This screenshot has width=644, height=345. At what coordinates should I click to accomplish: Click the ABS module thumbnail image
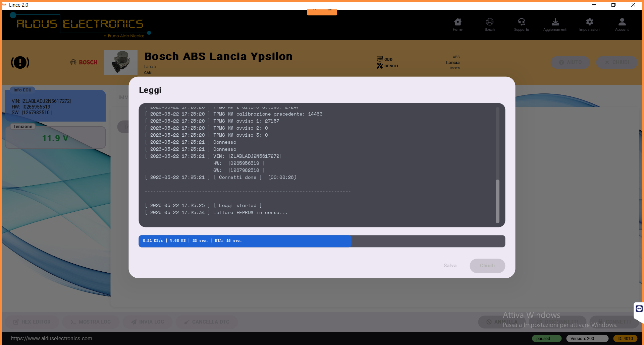[121, 62]
